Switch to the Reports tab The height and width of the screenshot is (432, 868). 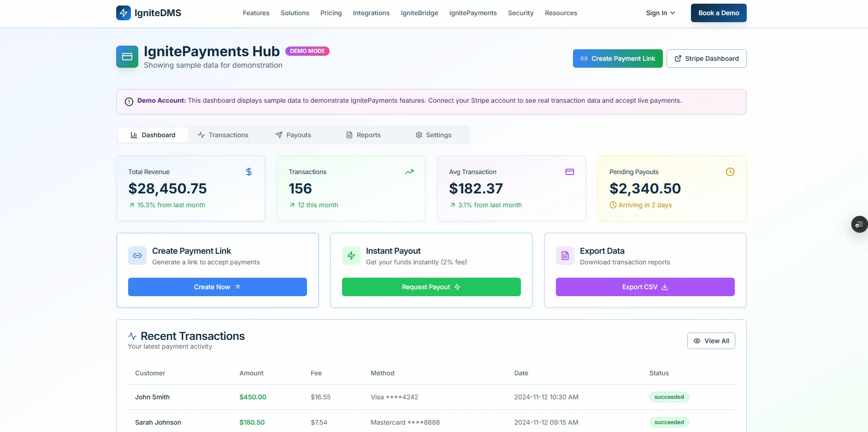[364, 135]
